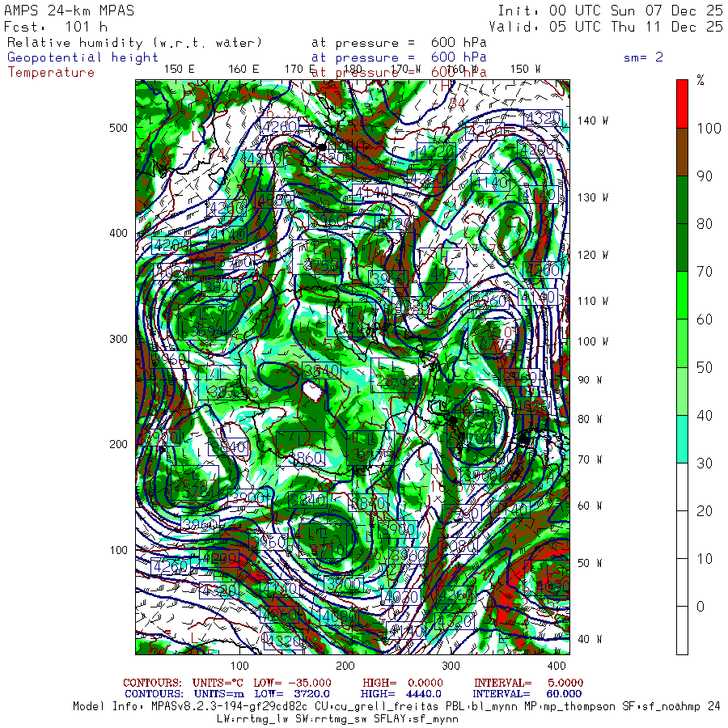Click the 'LOW= -35.000' temperature contour text

click(293, 683)
